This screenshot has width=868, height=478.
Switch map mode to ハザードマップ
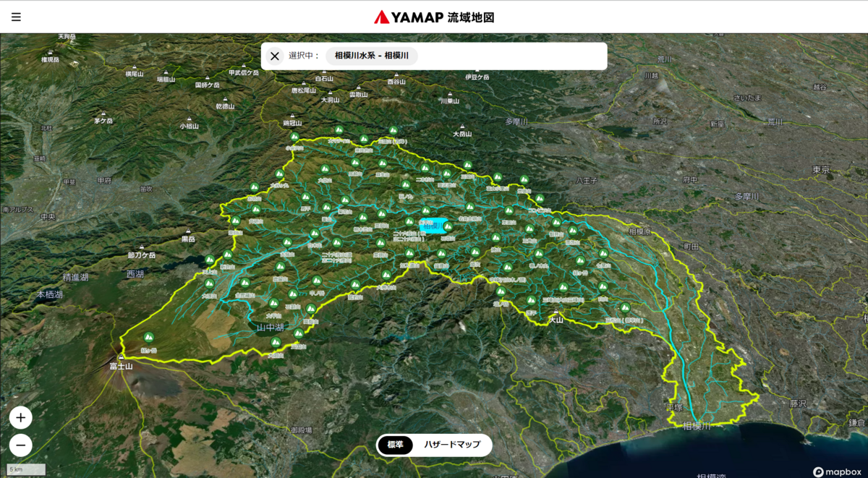452,445
